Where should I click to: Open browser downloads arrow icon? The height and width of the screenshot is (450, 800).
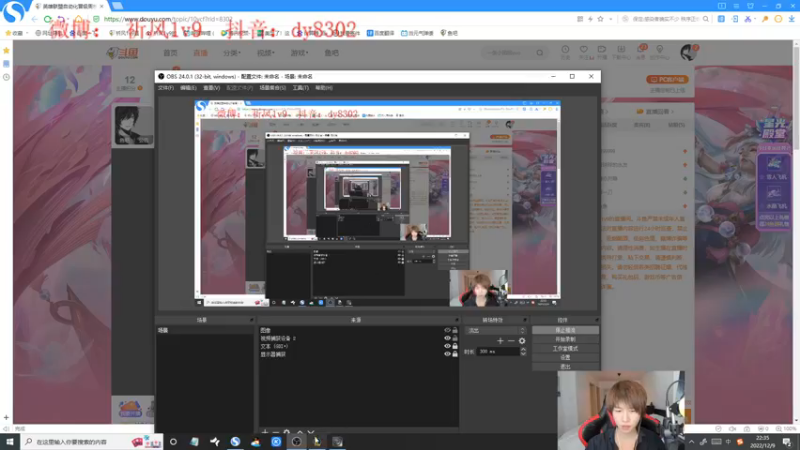[791, 19]
